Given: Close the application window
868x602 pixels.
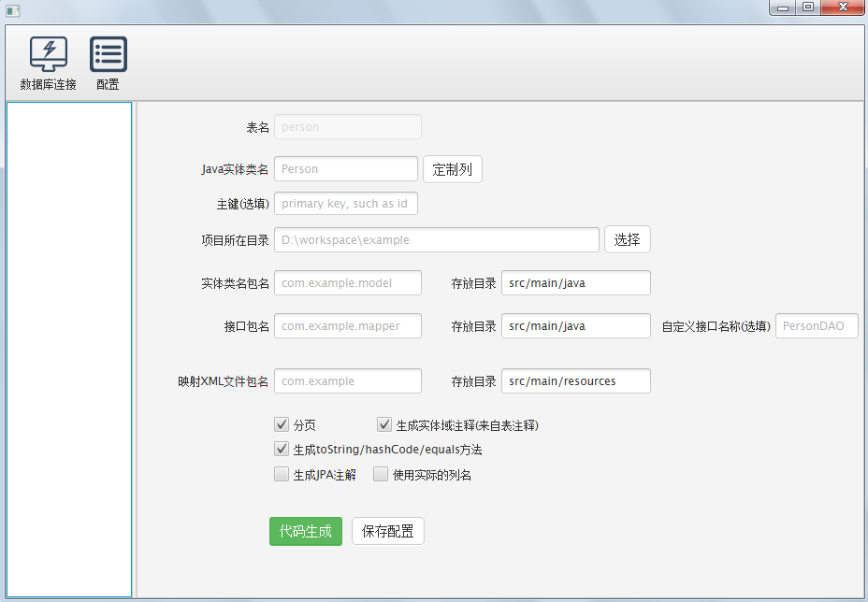Looking at the screenshot, I should [843, 7].
